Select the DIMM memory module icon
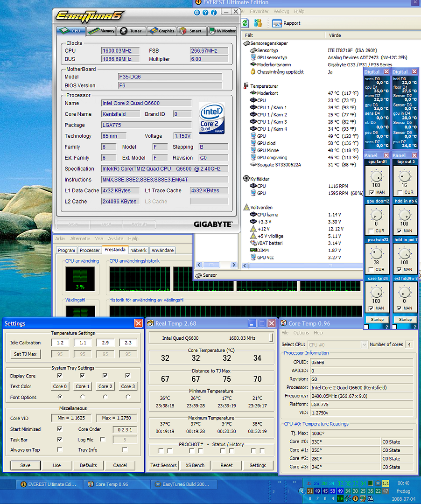The height and width of the screenshot is (504, 421). pyautogui.click(x=253, y=250)
